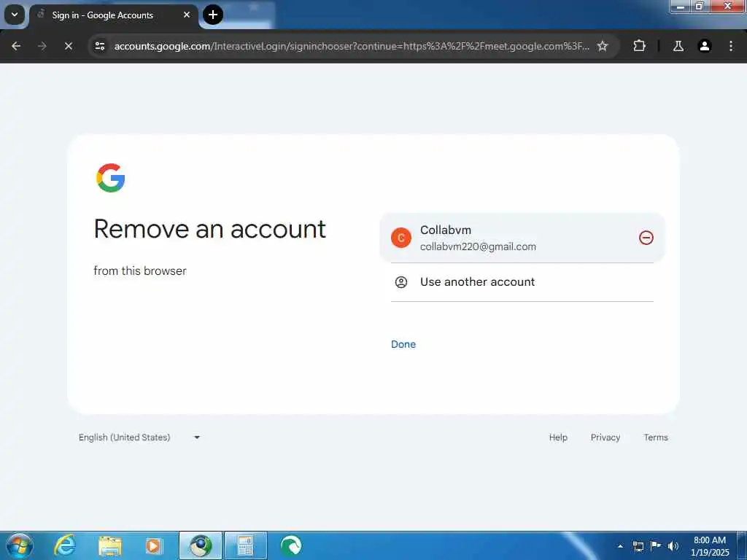747x560 pixels.
Task: Open a new tab with the plus button
Action: click(x=213, y=15)
